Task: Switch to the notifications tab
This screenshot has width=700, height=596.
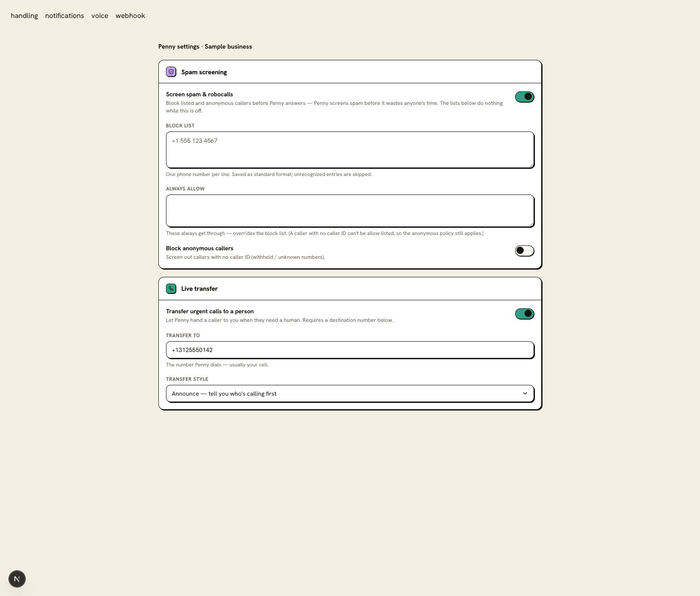Action: pos(64,16)
